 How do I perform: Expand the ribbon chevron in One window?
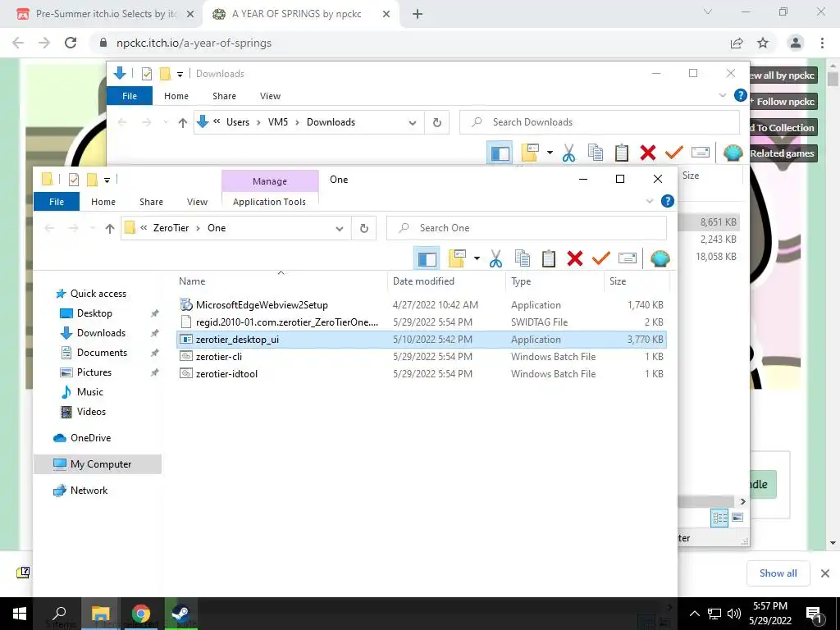pyautogui.click(x=650, y=201)
